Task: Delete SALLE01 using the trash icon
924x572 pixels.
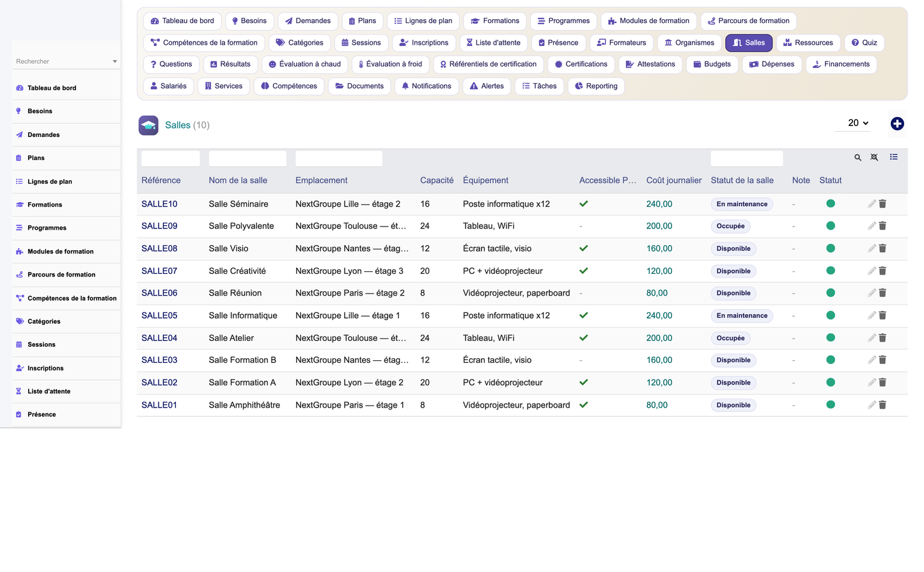Action: [x=882, y=405]
